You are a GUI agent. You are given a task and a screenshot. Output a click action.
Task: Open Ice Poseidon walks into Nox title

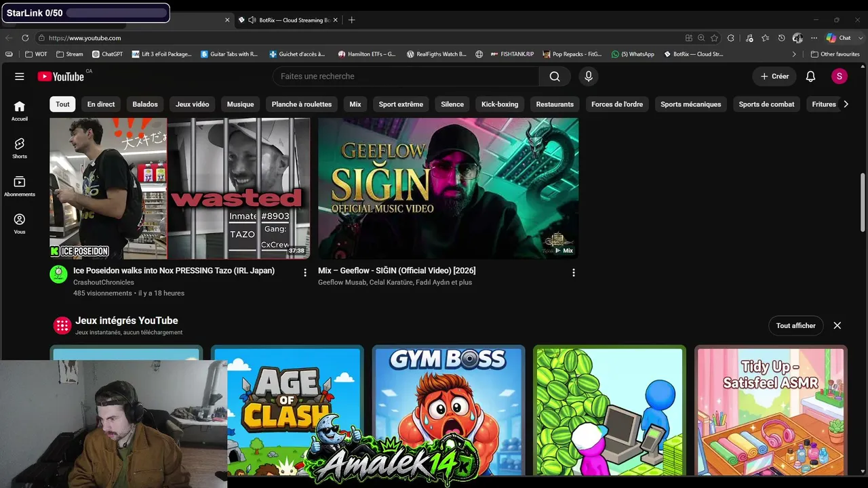click(174, 270)
